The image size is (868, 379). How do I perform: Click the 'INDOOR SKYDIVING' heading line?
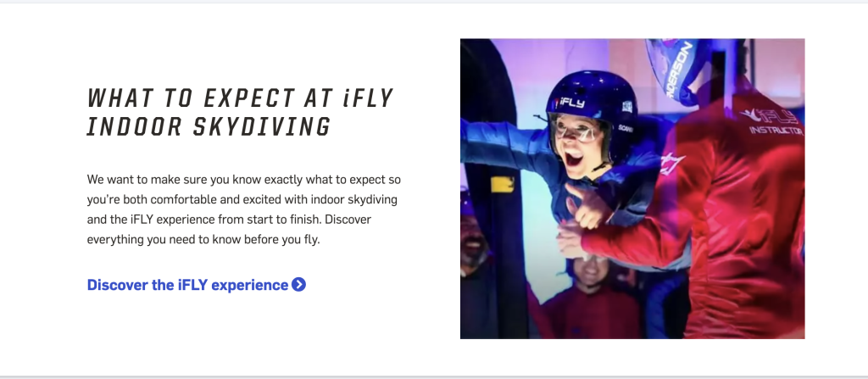click(x=209, y=127)
